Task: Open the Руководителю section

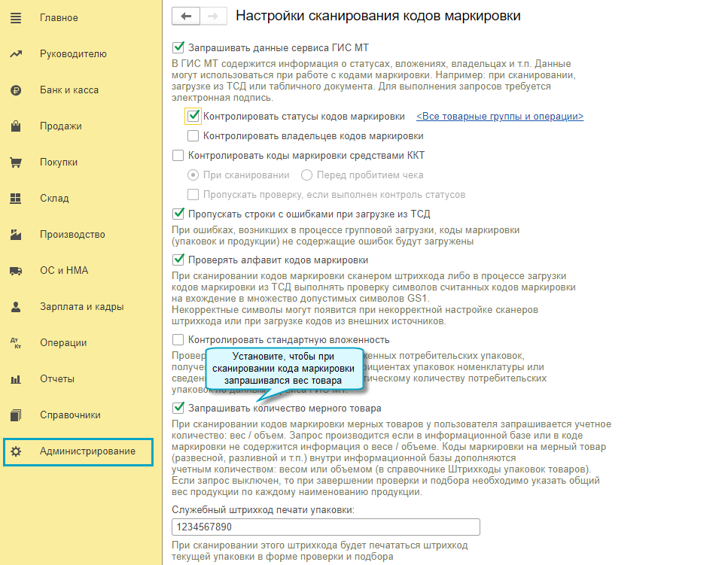Action: (73, 54)
